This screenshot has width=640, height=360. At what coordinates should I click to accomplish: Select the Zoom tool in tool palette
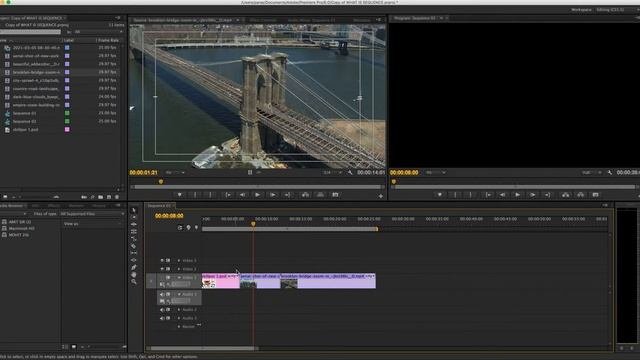coord(134,282)
